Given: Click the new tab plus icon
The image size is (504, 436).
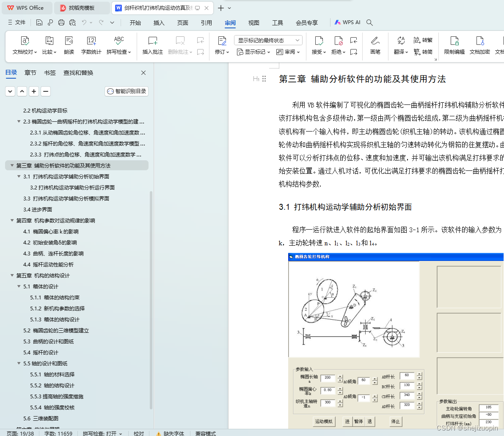Looking at the screenshot, I should click(x=221, y=8).
